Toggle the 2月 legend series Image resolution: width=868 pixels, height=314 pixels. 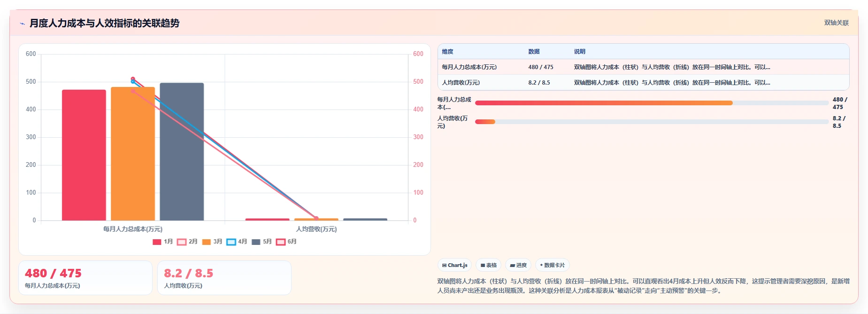coord(187,242)
